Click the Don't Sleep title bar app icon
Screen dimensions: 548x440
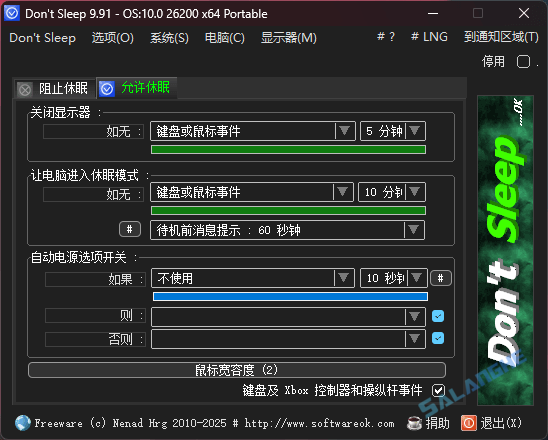(x=12, y=13)
